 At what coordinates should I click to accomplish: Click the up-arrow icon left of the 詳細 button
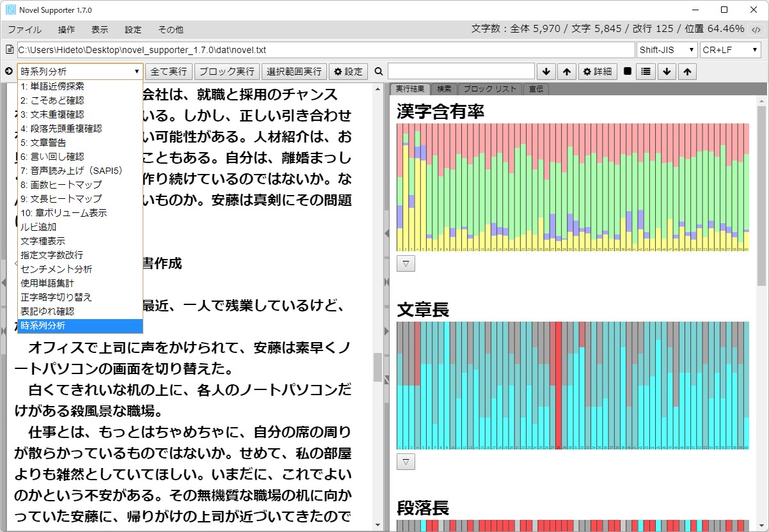pyautogui.click(x=566, y=71)
